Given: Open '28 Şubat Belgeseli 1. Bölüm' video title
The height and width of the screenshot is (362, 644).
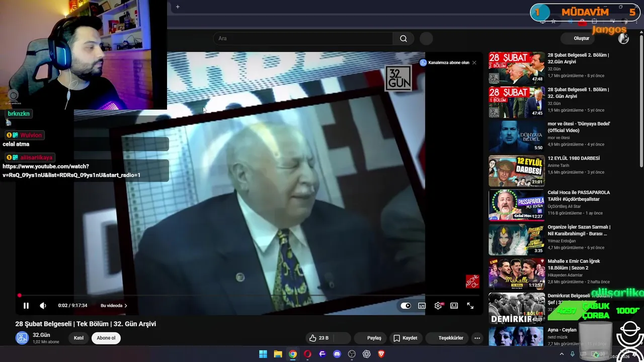Looking at the screenshot, I should coord(578,93).
